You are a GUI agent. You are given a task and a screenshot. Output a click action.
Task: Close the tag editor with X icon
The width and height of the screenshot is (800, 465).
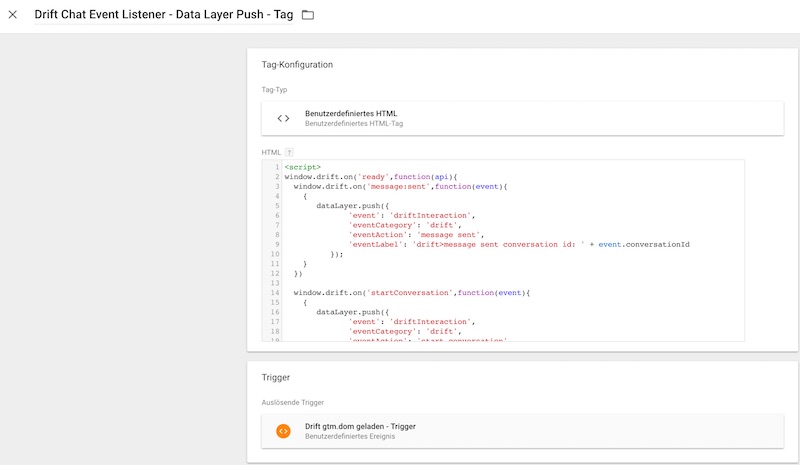pyautogui.click(x=13, y=15)
